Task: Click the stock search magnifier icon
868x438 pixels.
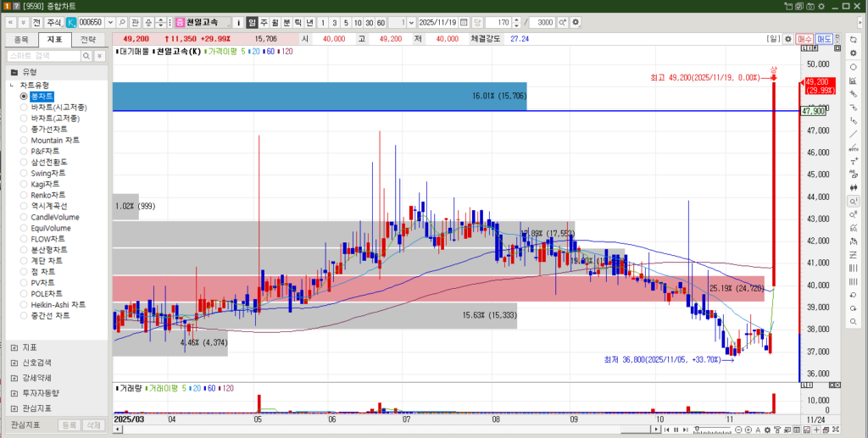Action: click(x=123, y=22)
